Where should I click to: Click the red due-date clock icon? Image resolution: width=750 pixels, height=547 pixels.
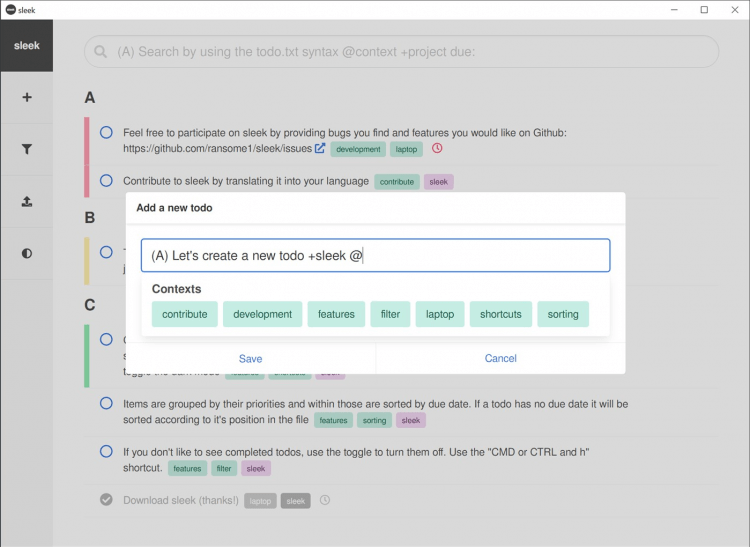pyautogui.click(x=437, y=149)
